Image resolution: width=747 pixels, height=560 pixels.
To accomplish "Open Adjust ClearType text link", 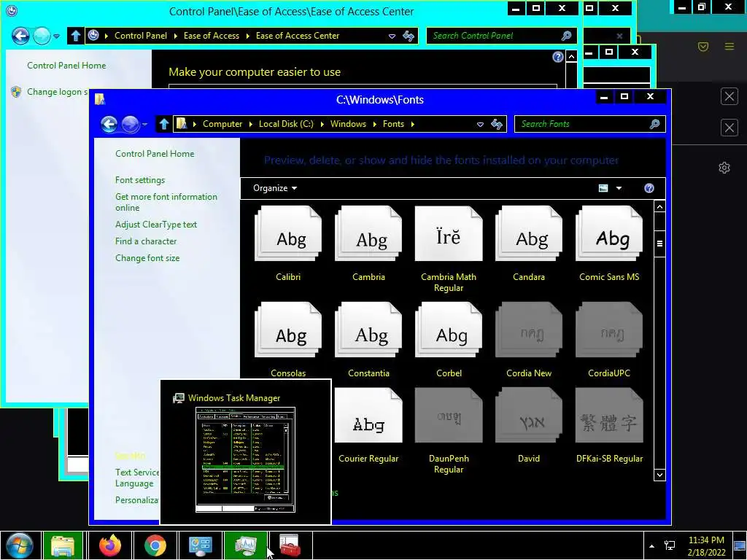I will coord(156,225).
